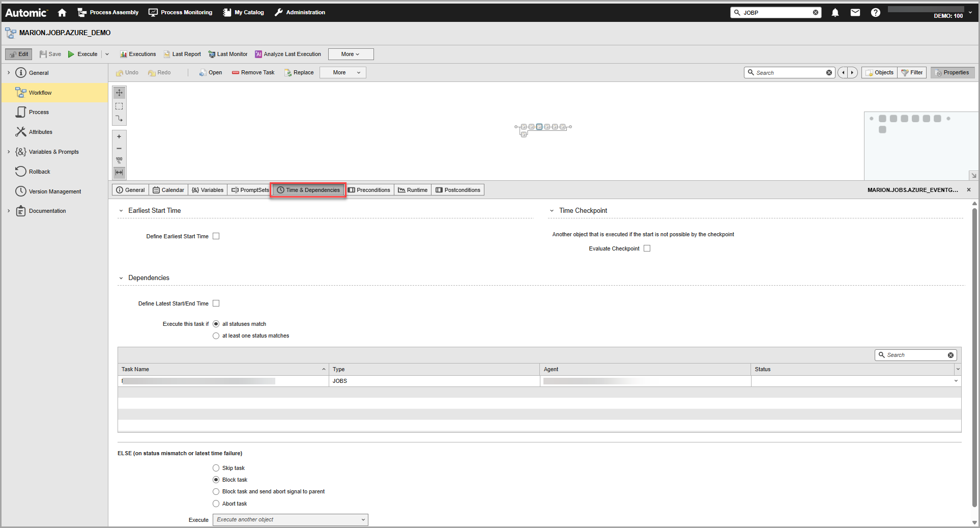980x528 pixels.
Task: Select the connector line tool
Action: point(119,119)
